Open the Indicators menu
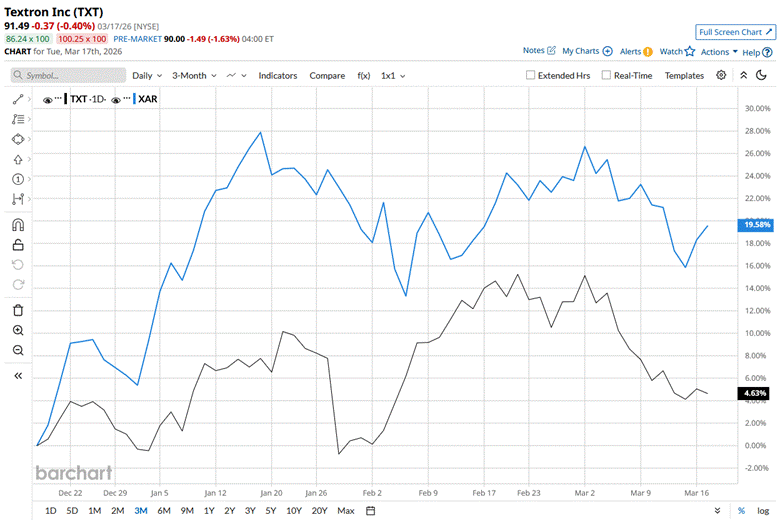780x520 pixels. point(278,75)
